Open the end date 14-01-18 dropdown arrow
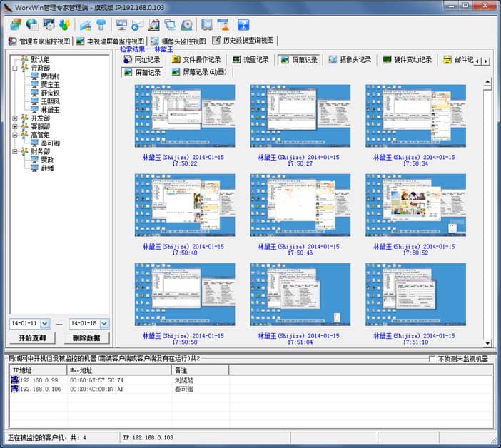This screenshot has height=448, width=501. click(x=104, y=323)
